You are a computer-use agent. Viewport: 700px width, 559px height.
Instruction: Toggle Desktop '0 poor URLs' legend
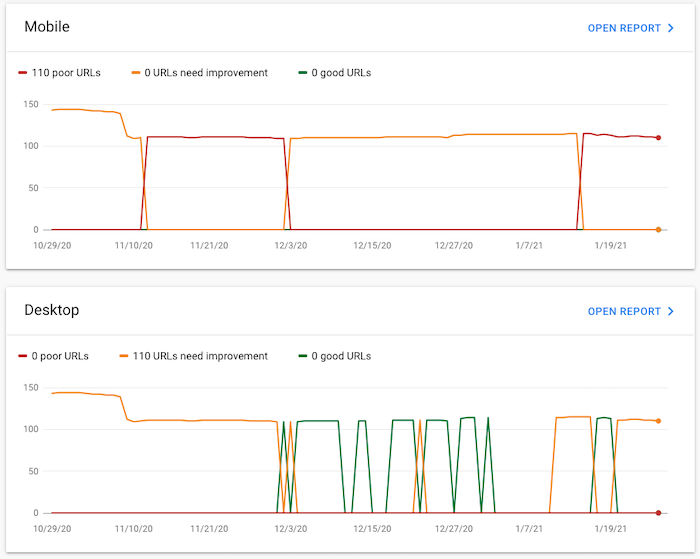(x=54, y=356)
